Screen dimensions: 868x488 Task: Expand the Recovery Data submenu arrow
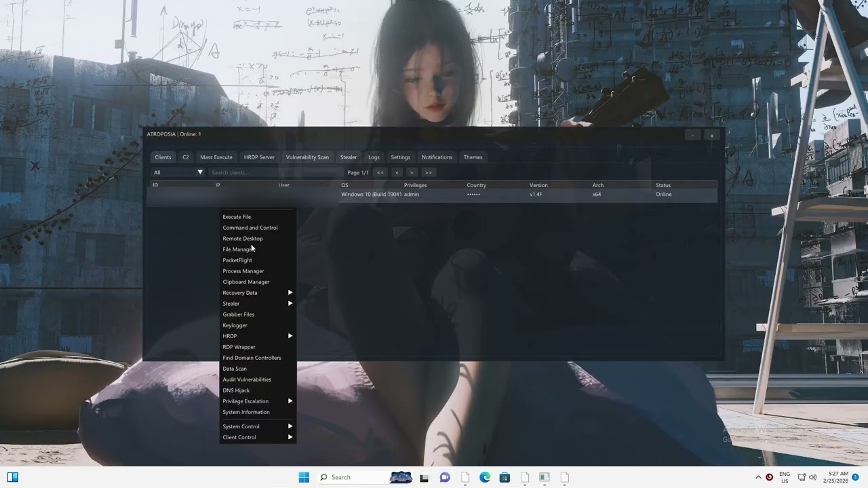point(290,293)
